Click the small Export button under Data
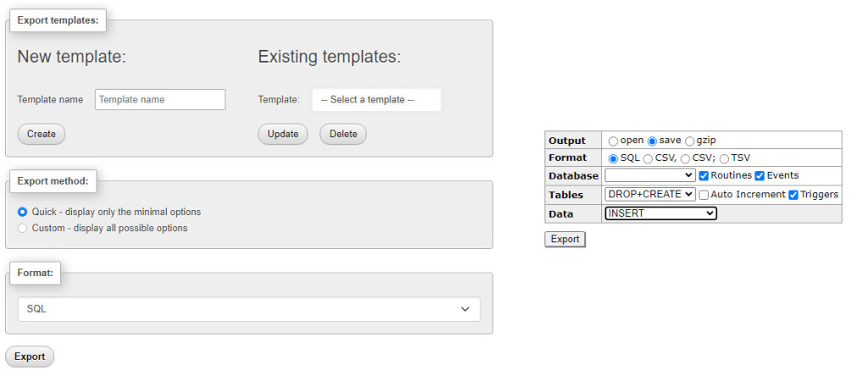The image size is (868, 376). click(565, 239)
